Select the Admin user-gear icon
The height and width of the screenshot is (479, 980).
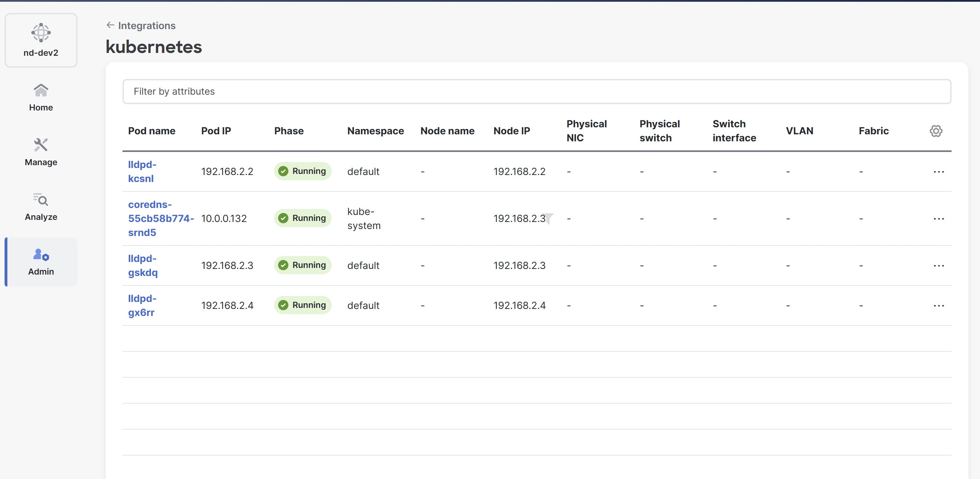41,254
